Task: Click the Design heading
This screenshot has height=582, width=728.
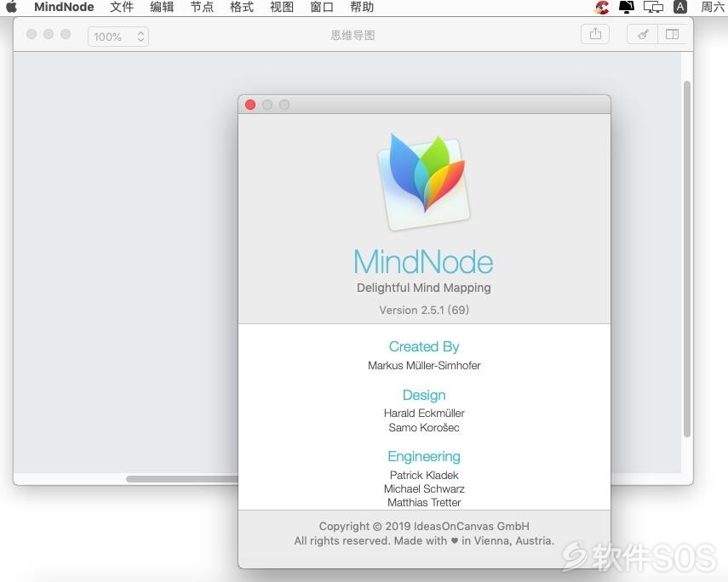Action: pyautogui.click(x=424, y=395)
